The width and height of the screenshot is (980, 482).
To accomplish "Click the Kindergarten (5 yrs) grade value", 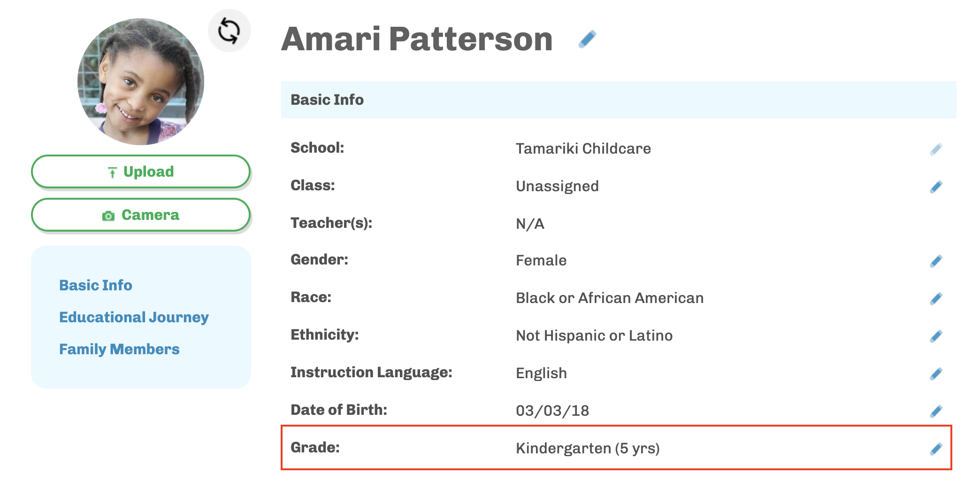I will pyautogui.click(x=588, y=448).
